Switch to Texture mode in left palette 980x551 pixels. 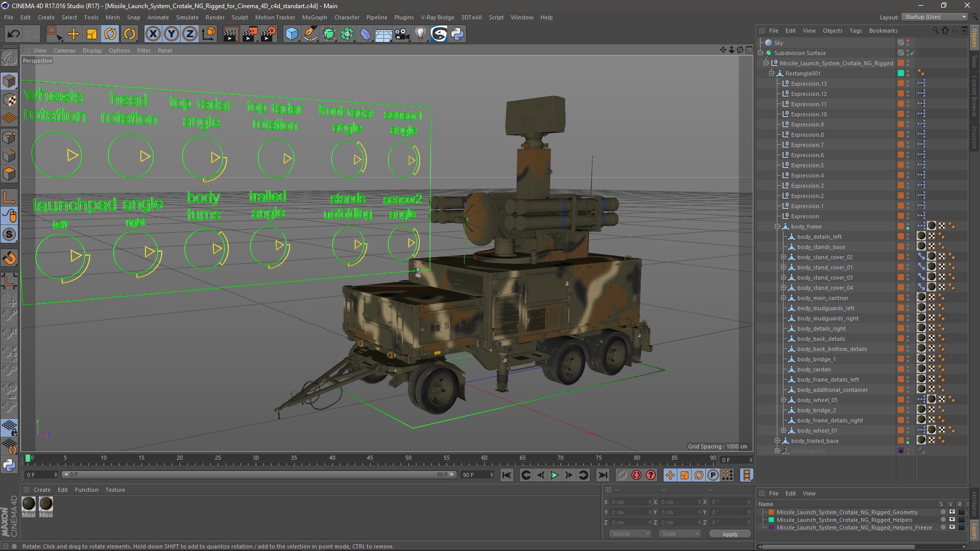tap(9, 100)
